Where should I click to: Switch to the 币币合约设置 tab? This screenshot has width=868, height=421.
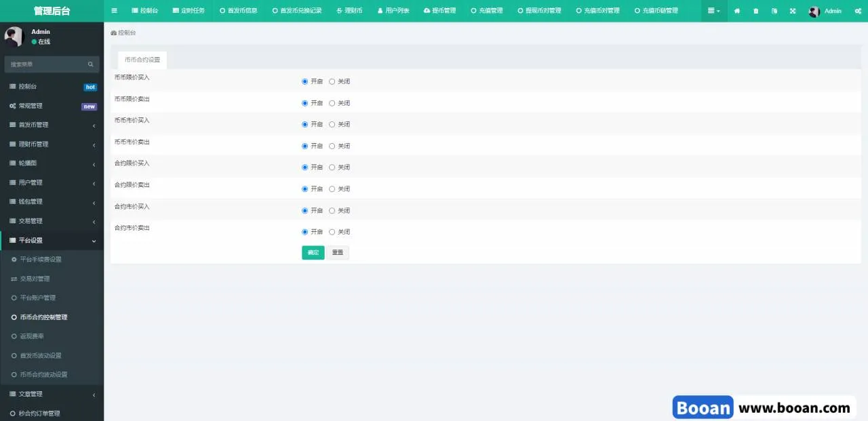tap(142, 60)
